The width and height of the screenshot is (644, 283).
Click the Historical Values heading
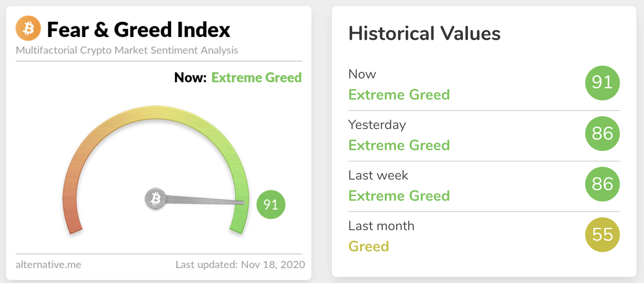pos(424,34)
